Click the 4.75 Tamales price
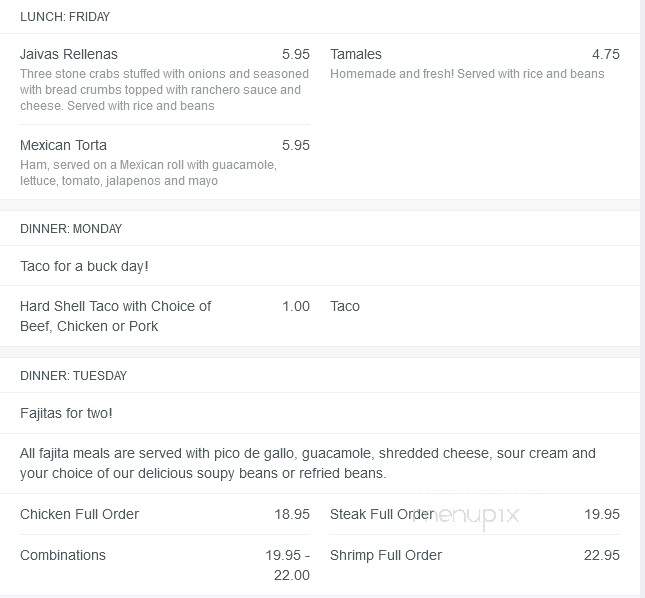 click(606, 54)
